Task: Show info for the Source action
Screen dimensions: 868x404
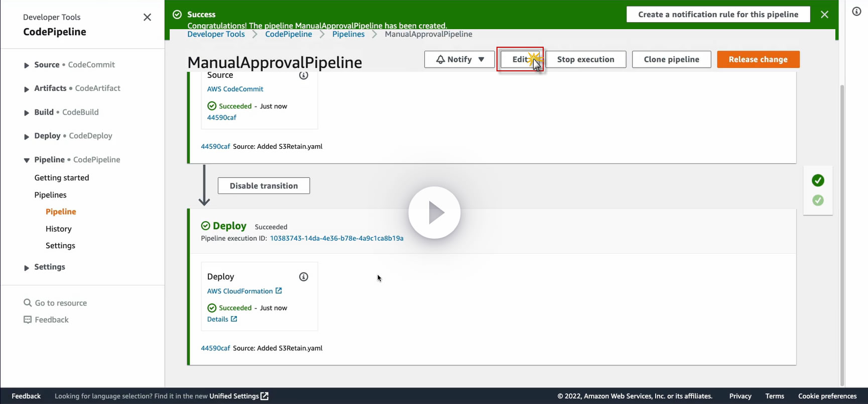Action: point(304,75)
